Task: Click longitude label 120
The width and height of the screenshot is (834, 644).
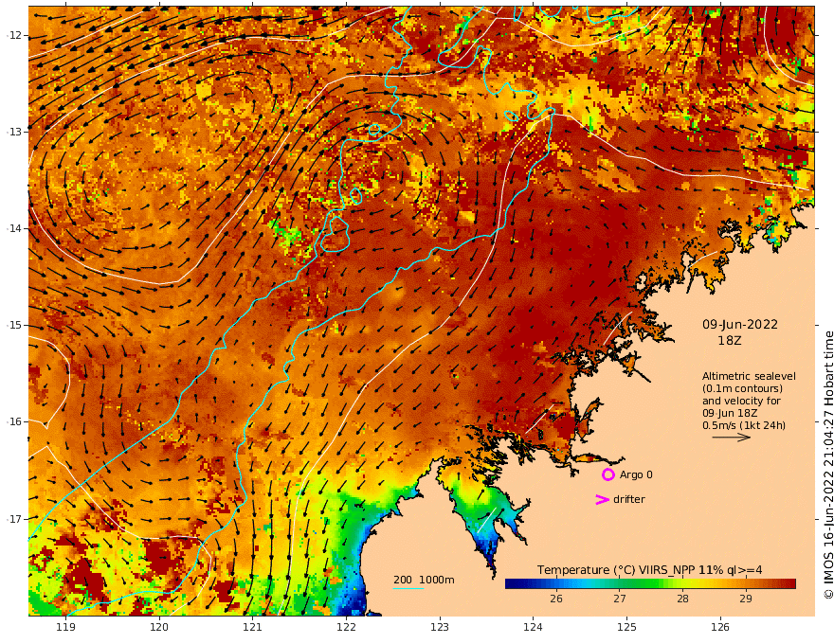Action: (159, 627)
